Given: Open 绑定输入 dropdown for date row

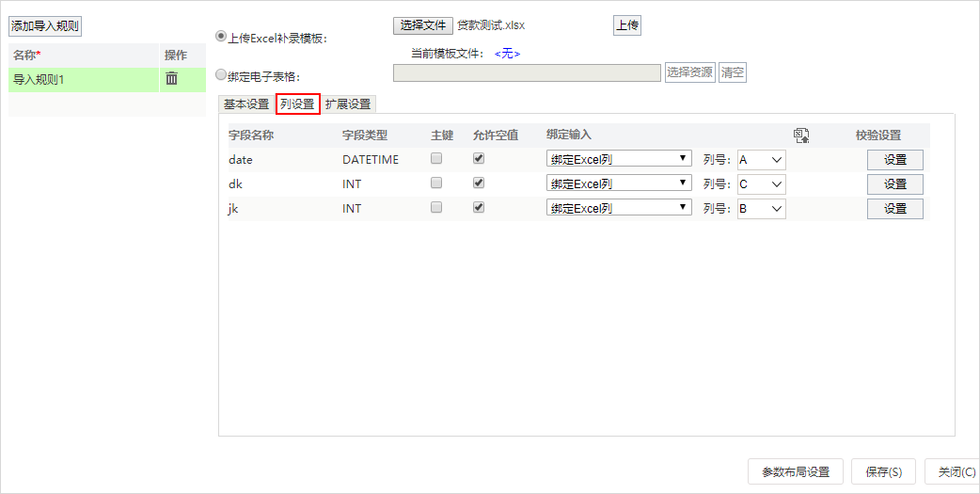Looking at the screenshot, I should [x=619, y=159].
